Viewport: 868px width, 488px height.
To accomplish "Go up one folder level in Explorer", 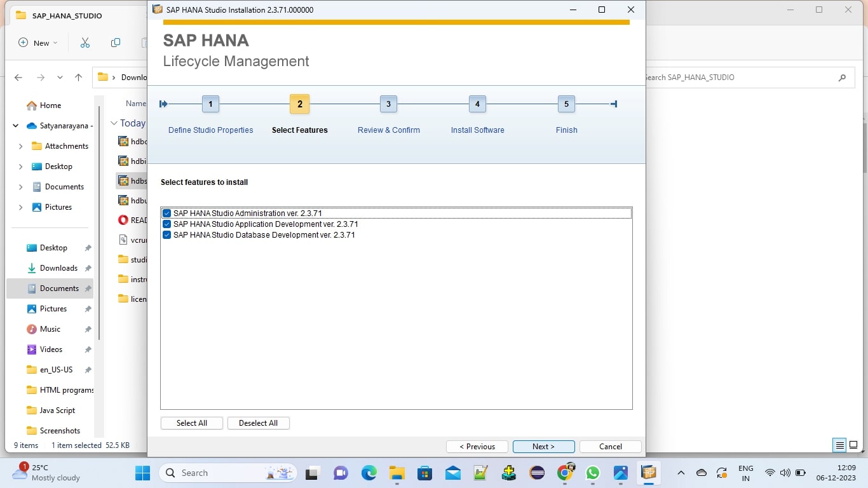I will coord(78,78).
